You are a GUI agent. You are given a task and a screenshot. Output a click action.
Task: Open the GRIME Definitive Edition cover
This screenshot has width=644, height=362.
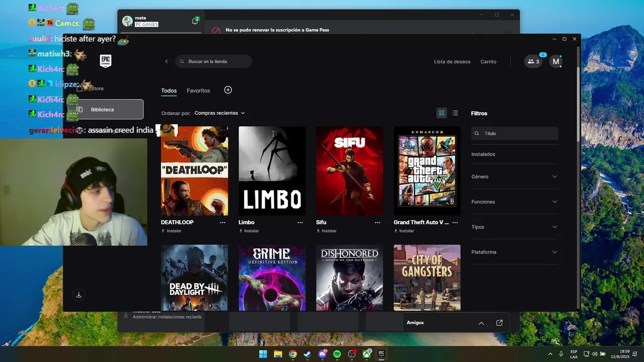tap(272, 278)
